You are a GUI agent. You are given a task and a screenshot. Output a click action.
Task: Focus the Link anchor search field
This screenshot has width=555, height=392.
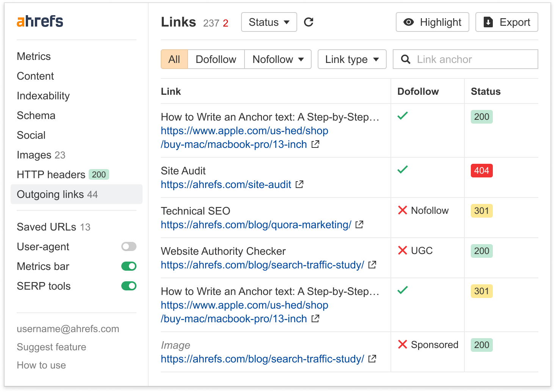(466, 59)
